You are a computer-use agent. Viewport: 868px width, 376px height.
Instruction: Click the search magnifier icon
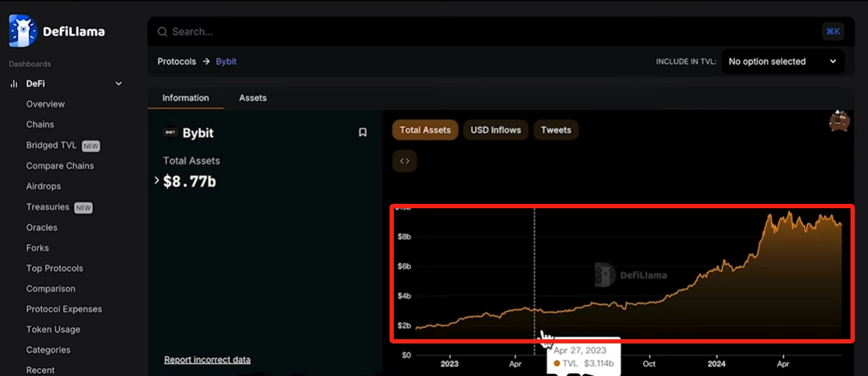[x=162, y=32]
